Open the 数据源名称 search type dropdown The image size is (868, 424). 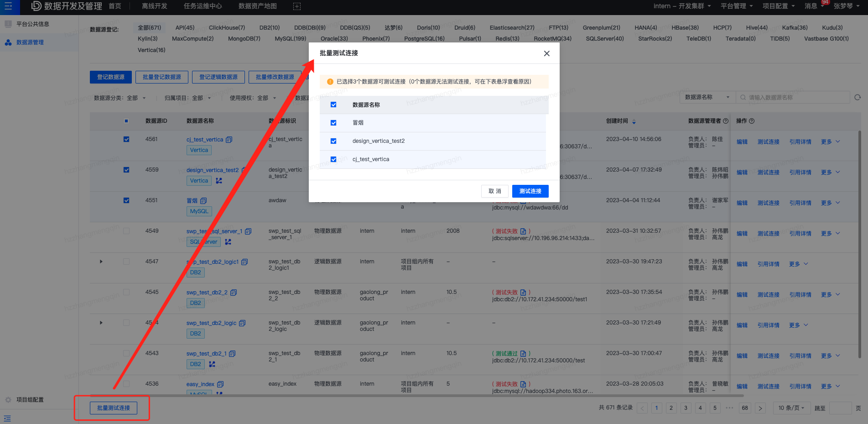coord(707,97)
